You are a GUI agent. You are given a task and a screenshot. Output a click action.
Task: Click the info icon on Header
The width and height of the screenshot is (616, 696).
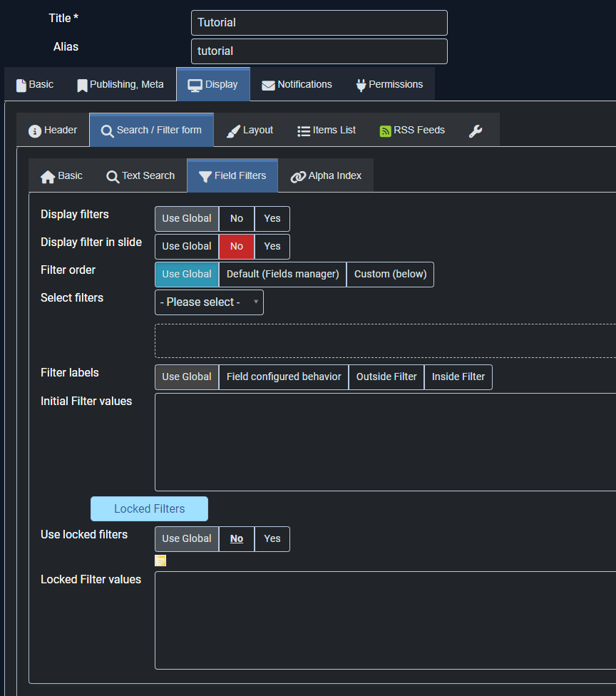(x=35, y=131)
